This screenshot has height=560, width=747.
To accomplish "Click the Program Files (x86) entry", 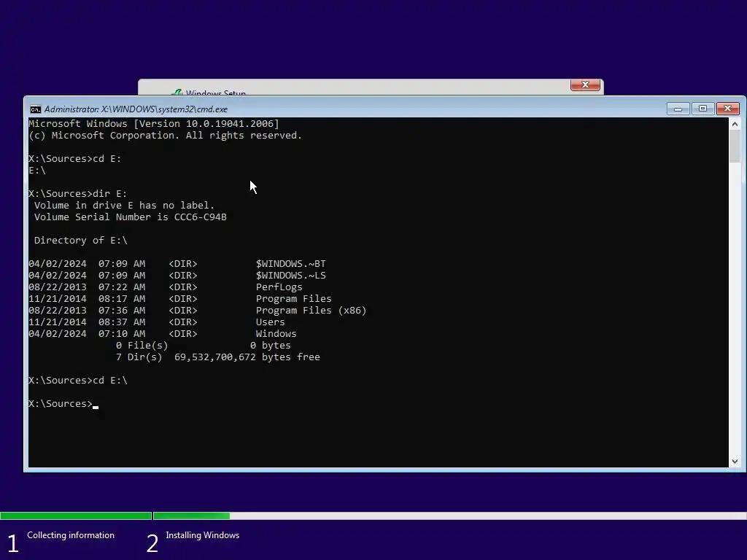I will 311,311.
